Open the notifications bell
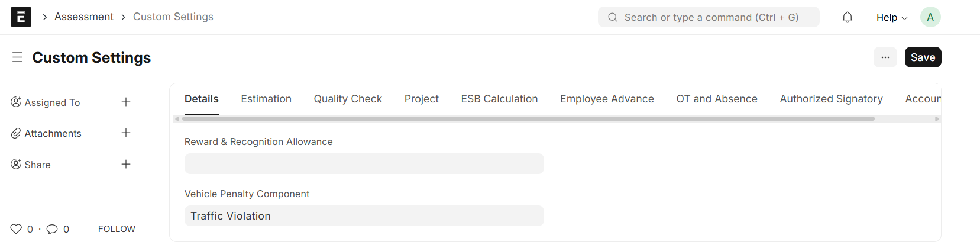The image size is (980, 248). click(x=847, y=17)
